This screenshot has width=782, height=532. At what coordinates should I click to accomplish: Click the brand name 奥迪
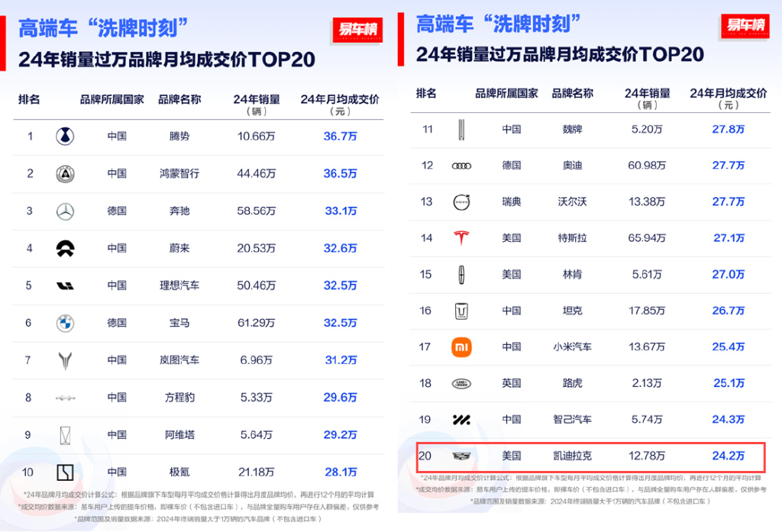click(x=572, y=166)
